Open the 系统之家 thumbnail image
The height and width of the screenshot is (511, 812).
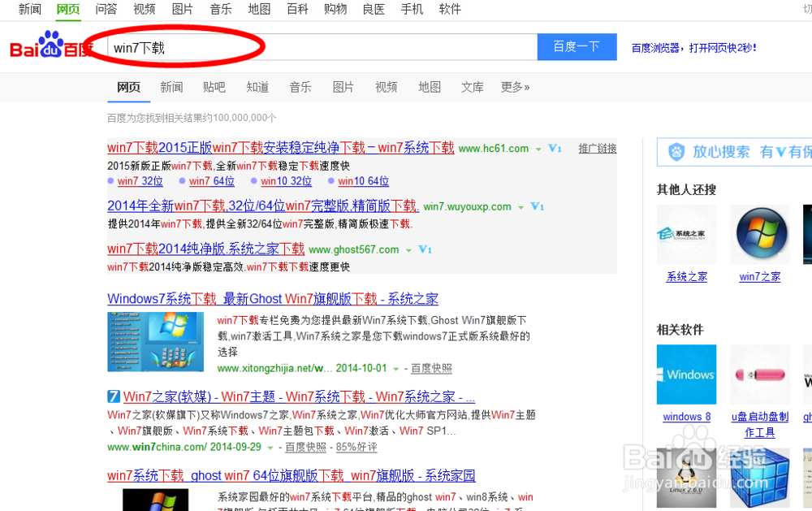coord(686,234)
